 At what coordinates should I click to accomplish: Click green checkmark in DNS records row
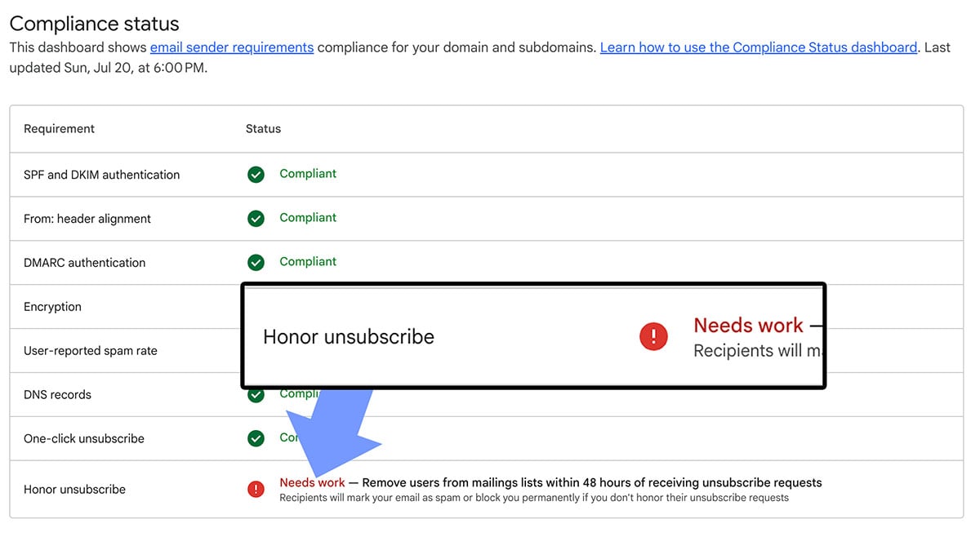pyautogui.click(x=256, y=396)
